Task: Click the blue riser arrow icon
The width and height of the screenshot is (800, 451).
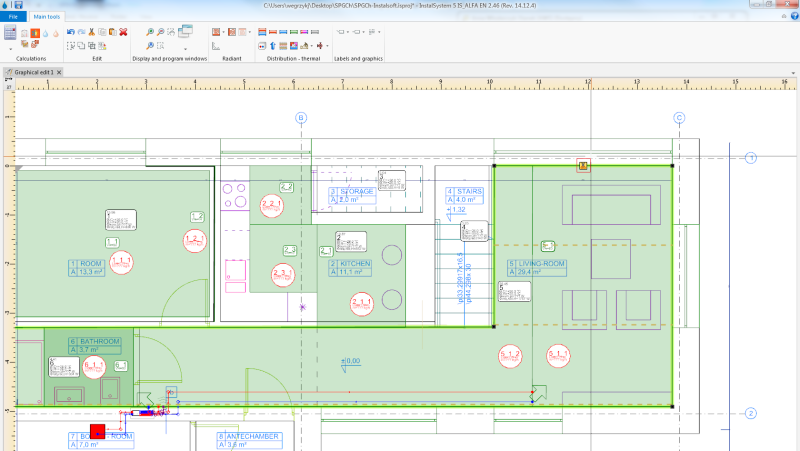Action: [x=273, y=46]
